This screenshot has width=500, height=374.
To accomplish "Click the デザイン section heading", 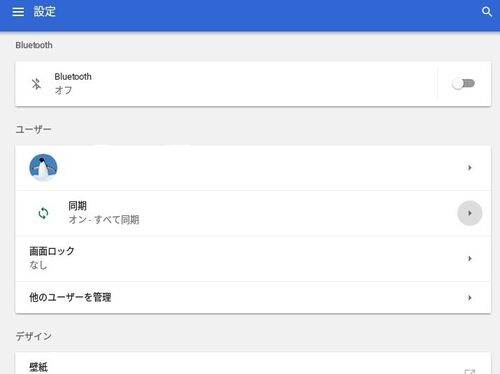I will [x=33, y=336].
